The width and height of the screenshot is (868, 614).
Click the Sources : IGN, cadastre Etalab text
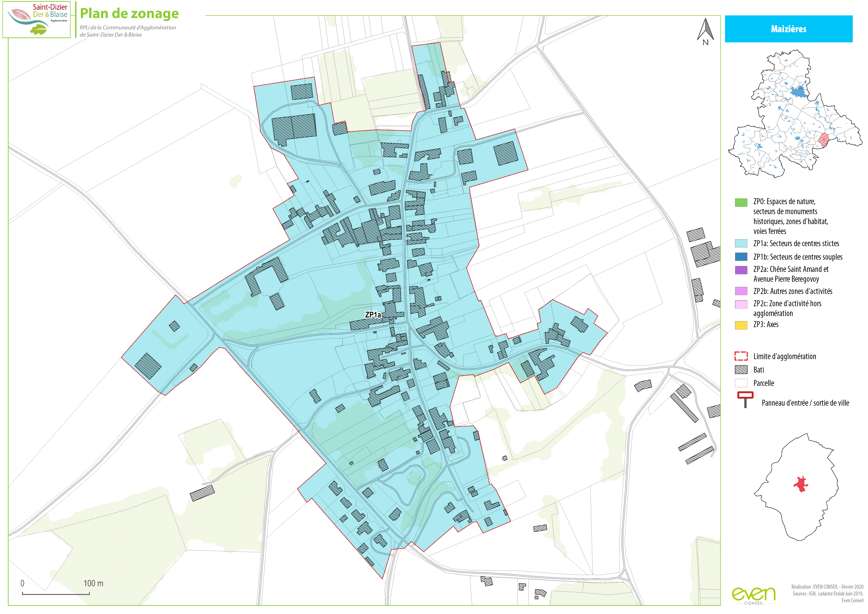pyautogui.click(x=828, y=597)
